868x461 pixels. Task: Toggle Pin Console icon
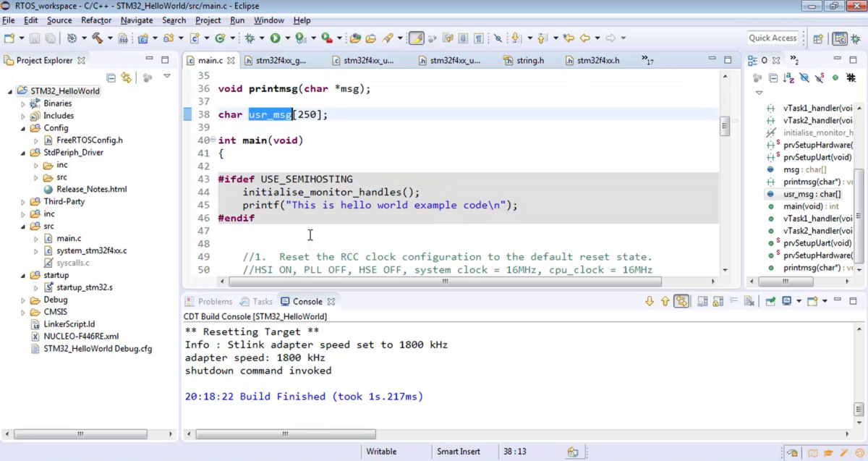coord(770,301)
